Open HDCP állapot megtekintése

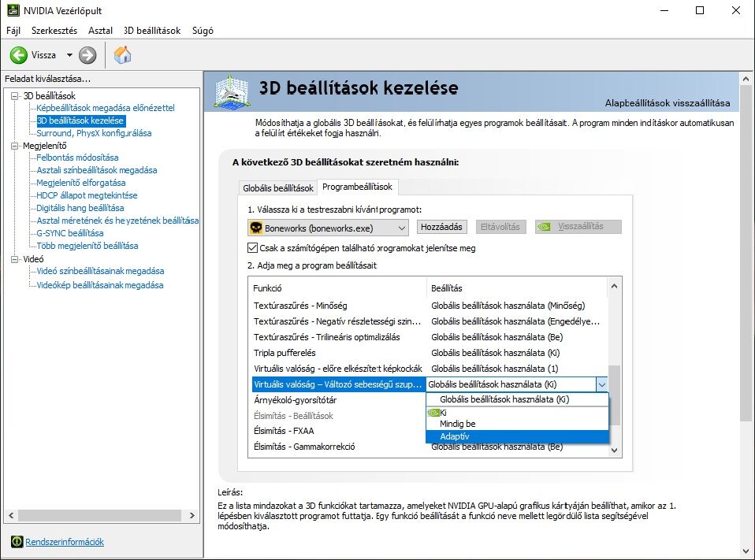(x=87, y=195)
